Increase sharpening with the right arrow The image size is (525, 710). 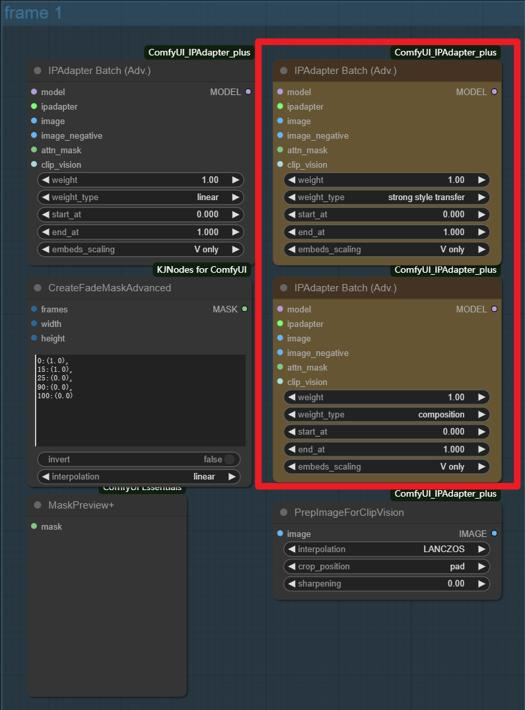(482, 584)
